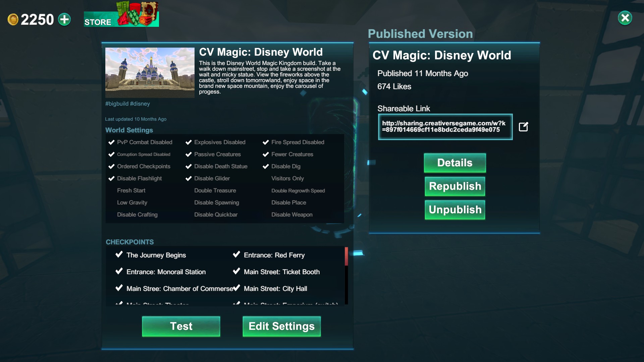This screenshot has width=644, height=362.
Task: Click the Disney World castle thumbnail
Action: (x=150, y=72)
